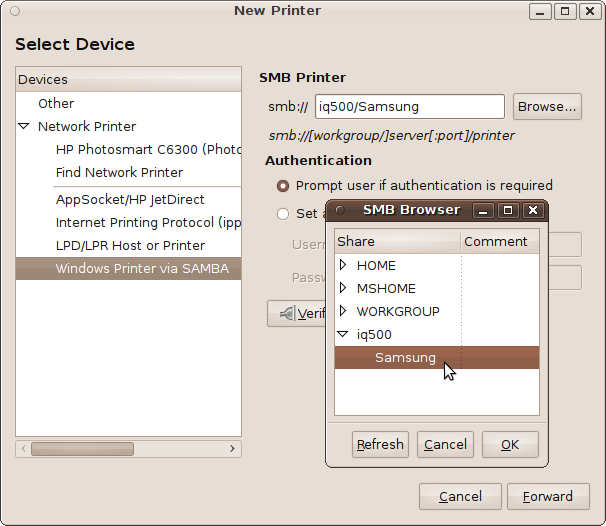Cancel the New Printer wizard

pos(460,497)
